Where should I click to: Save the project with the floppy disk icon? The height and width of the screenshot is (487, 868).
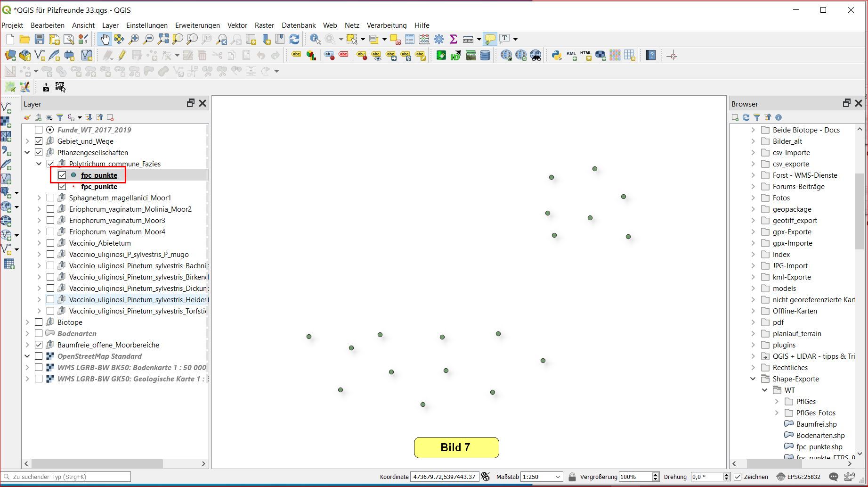[x=40, y=39]
